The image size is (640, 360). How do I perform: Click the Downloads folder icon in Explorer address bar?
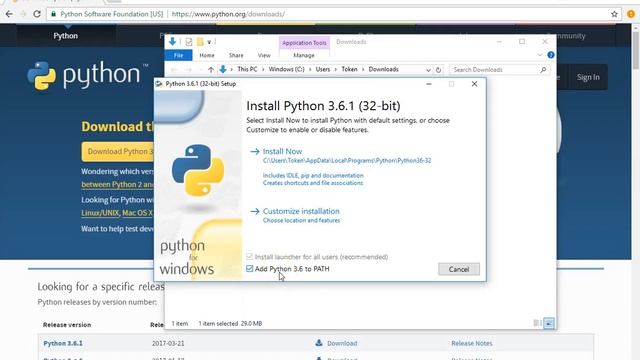click(223, 69)
